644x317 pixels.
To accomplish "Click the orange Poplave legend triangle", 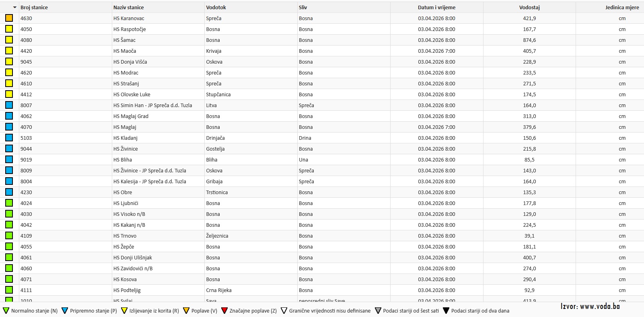I will [186, 311].
